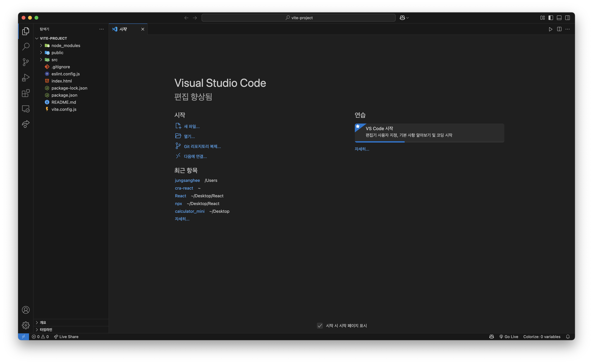Open the Remote Explorer view
Screen dimensions: 593x364
[x=26, y=109]
